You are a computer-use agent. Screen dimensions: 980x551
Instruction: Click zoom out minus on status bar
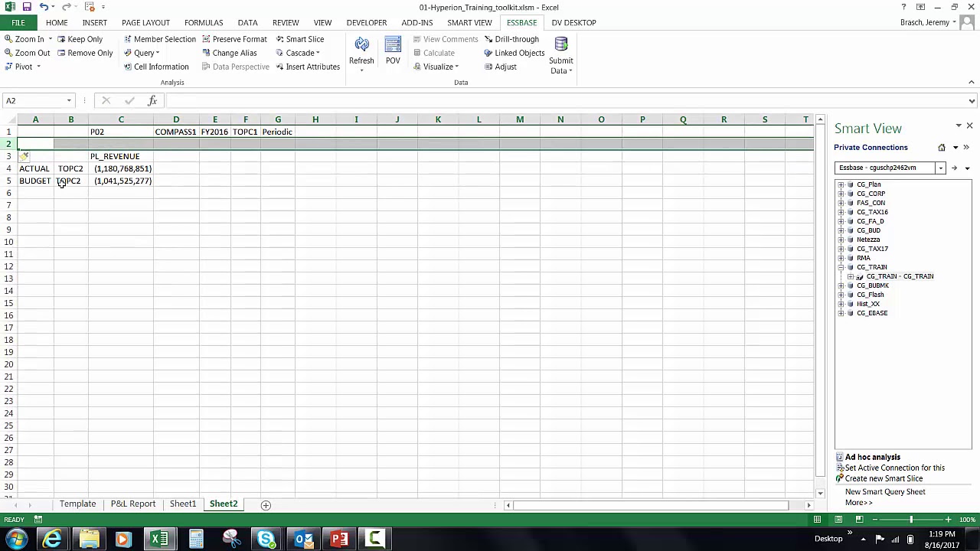point(874,520)
